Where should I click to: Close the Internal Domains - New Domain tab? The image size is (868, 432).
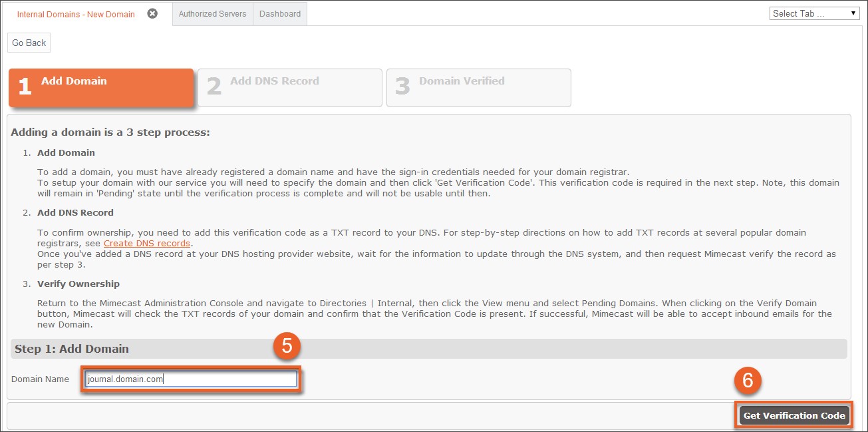click(x=152, y=13)
